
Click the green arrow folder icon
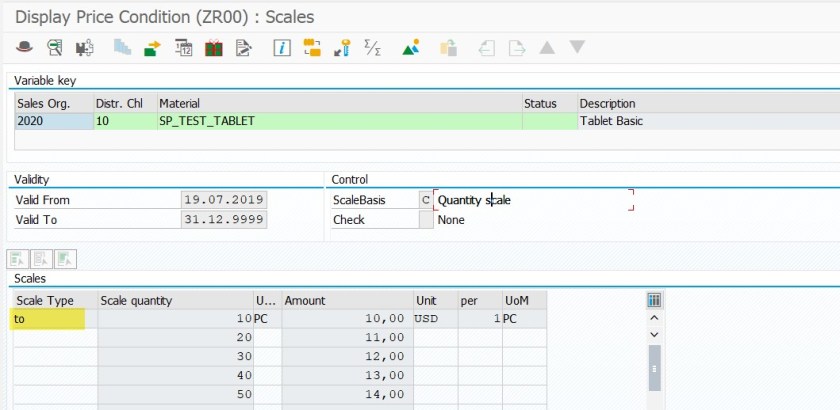tap(152, 47)
